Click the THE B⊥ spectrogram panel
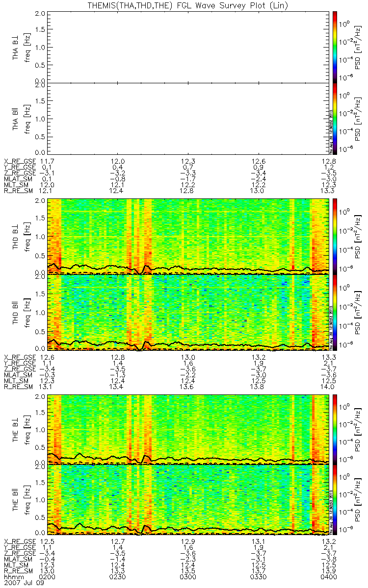 (188, 429)
